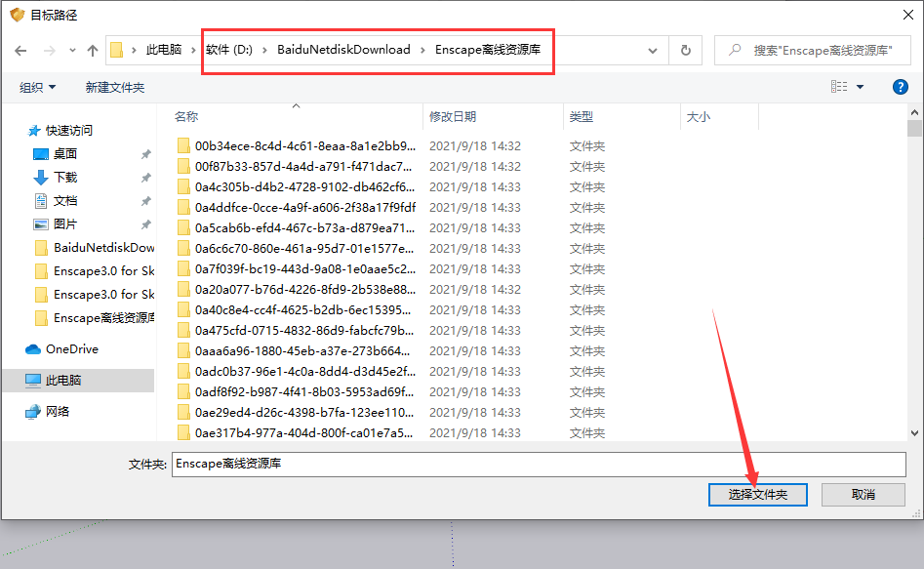Screen dimensions: 924x569
Task: Select 快速访问 in the navigation pane
Action: coord(69,131)
